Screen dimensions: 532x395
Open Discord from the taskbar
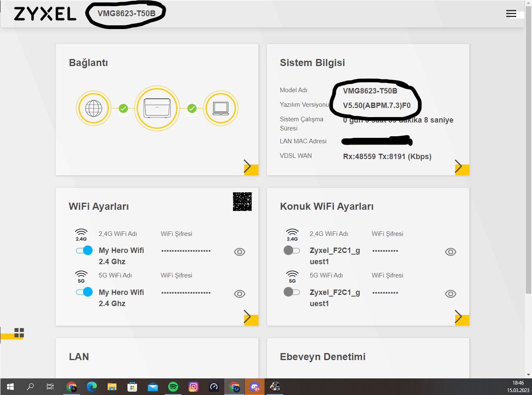click(255, 387)
